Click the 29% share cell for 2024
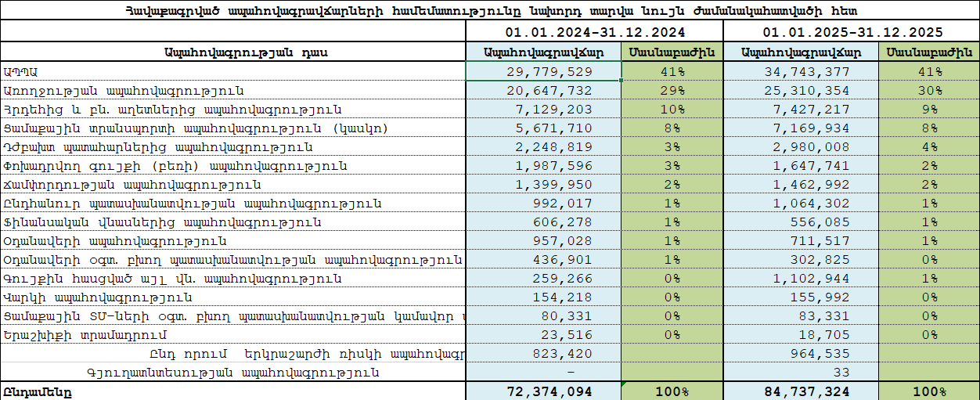The image size is (980, 400). (672, 91)
